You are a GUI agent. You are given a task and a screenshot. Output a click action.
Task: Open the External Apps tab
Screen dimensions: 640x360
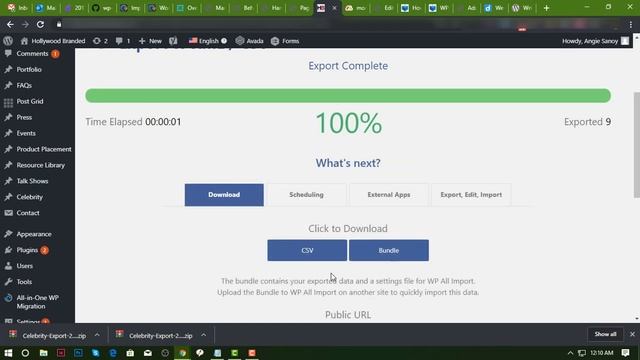pyautogui.click(x=389, y=195)
